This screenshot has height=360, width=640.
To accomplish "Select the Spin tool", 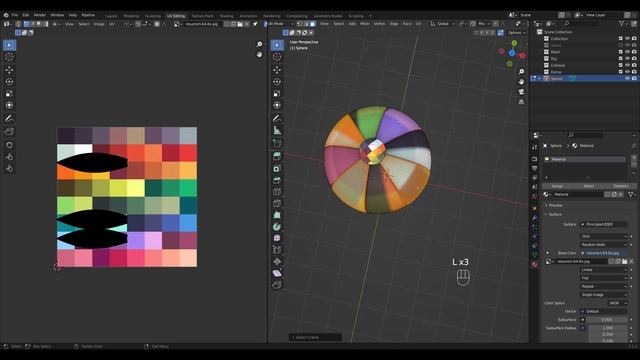I will [277, 227].
